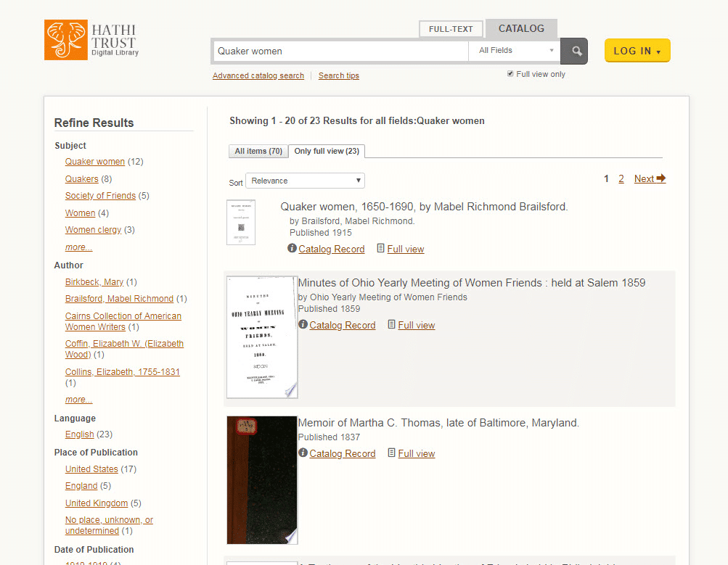Click the full view page icon for Quaker women 1650-1690
Screen dimensions: 728x565
point(380,248)
